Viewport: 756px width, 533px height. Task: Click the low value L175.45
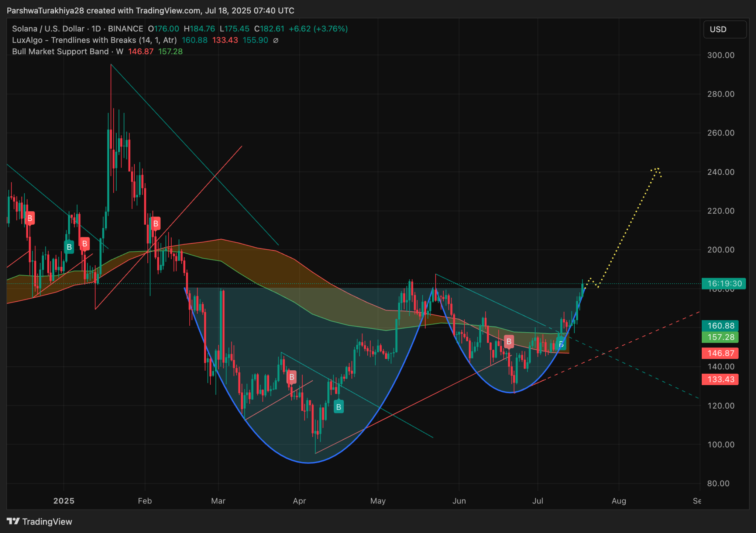click(x=234, y=29)
